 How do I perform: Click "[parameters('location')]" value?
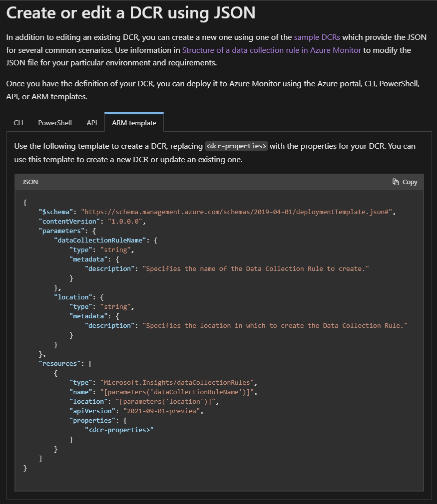(x=166, y=402)
